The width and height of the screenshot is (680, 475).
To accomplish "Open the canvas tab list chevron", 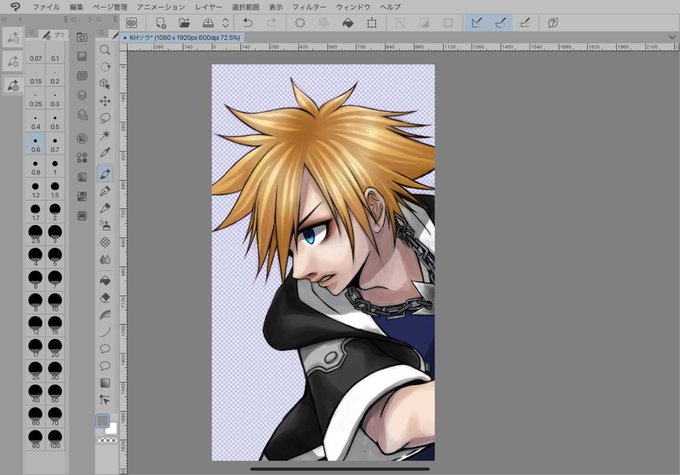I will (x=672, y=37).
